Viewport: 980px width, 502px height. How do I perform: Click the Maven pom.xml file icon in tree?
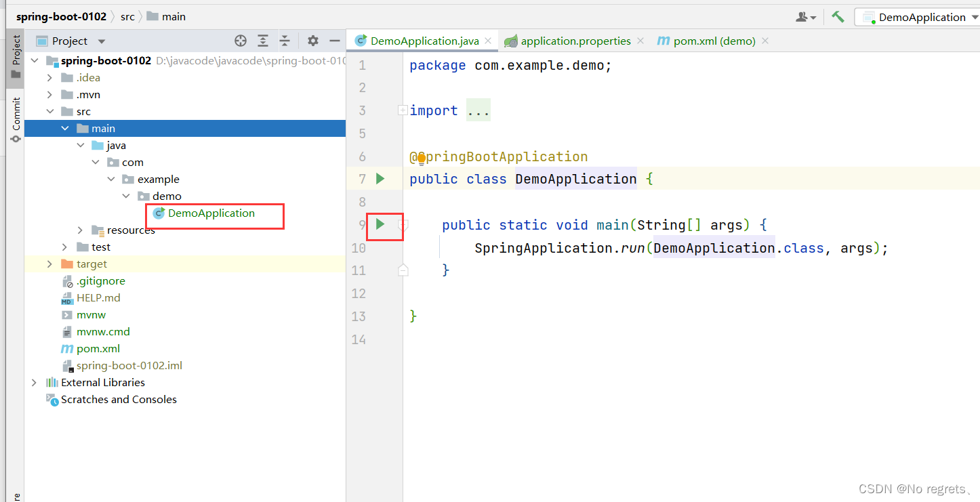pyautogui.click(x=67, y=349)
